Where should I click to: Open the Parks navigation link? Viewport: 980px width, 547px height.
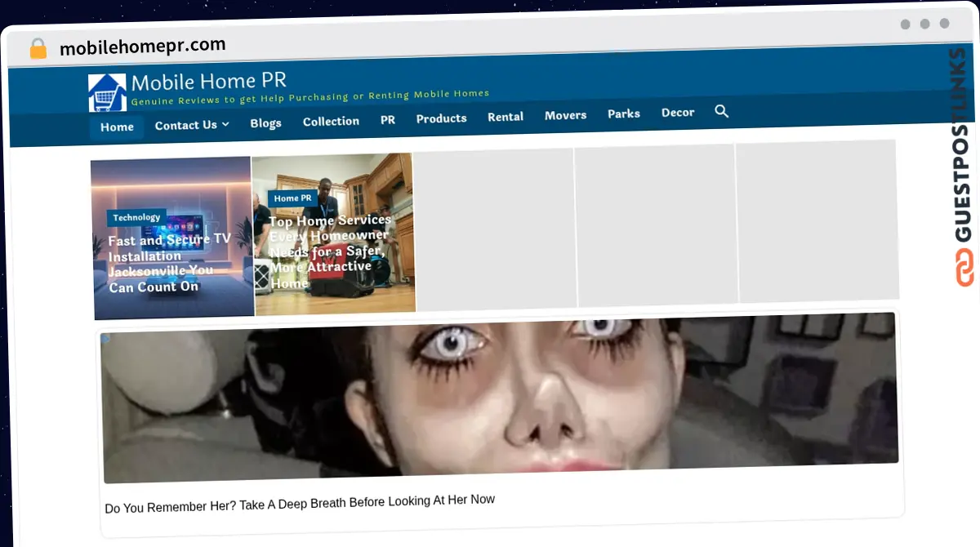(623, 113)
